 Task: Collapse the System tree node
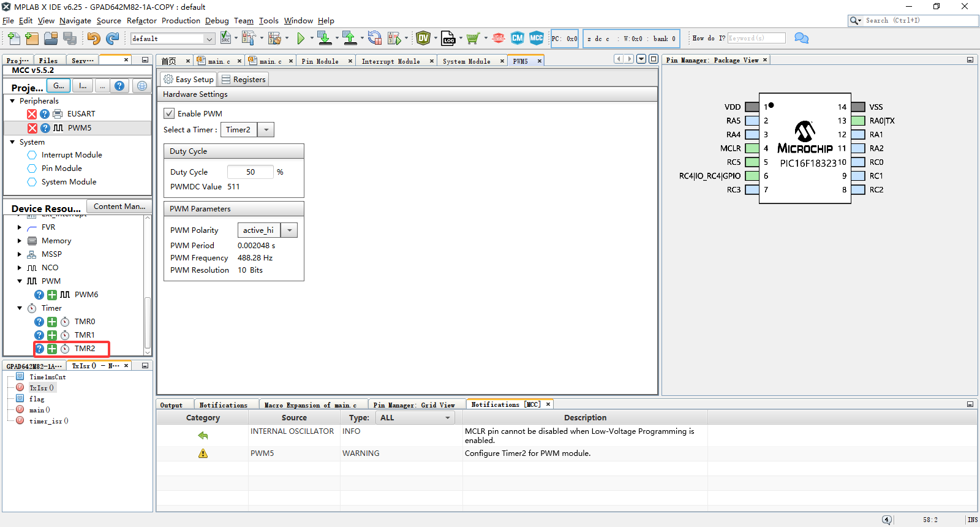(12, 142)
